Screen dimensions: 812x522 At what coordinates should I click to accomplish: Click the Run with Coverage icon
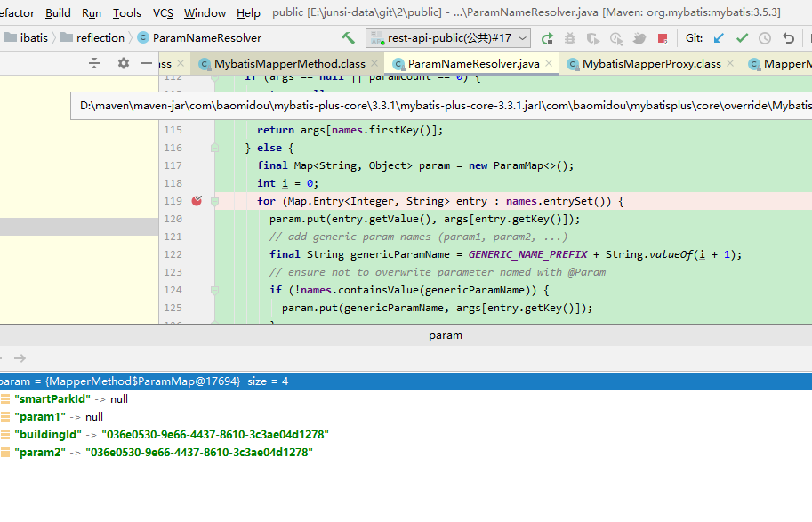[593, 38]
